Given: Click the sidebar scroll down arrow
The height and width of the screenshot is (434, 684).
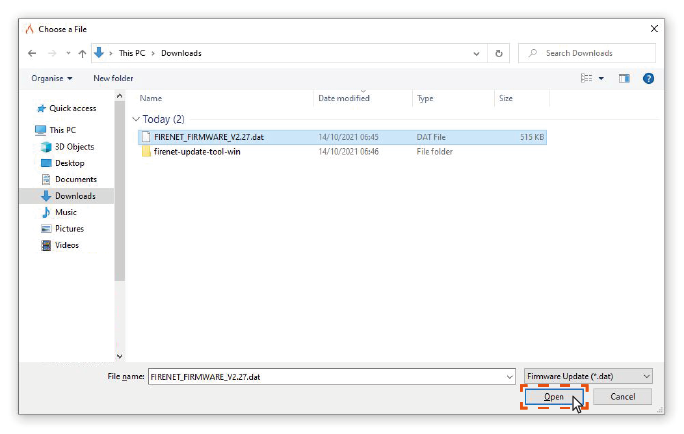Looking at the screenshot, I should (x=120, y=356).
